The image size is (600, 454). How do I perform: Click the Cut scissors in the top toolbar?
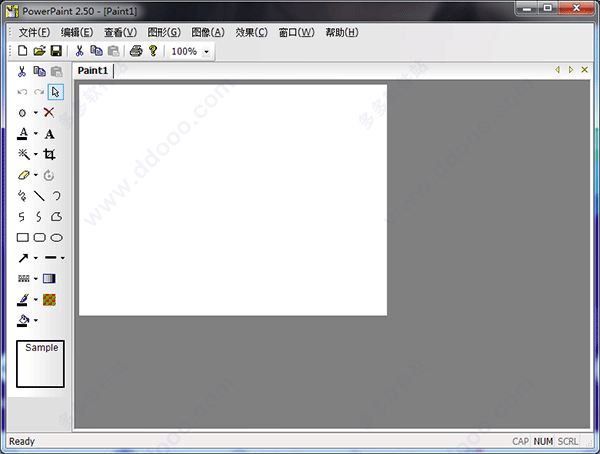(x=79, y=51)
